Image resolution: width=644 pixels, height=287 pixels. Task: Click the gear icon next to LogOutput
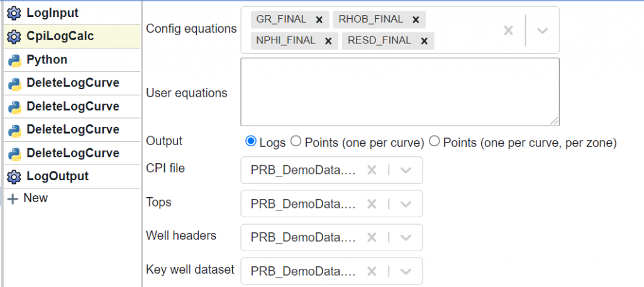(x=14, y=176)
